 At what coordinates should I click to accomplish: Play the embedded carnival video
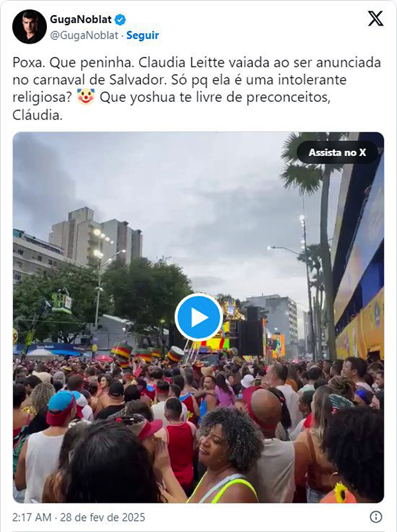pyautogui.click(x=198, y=317)
